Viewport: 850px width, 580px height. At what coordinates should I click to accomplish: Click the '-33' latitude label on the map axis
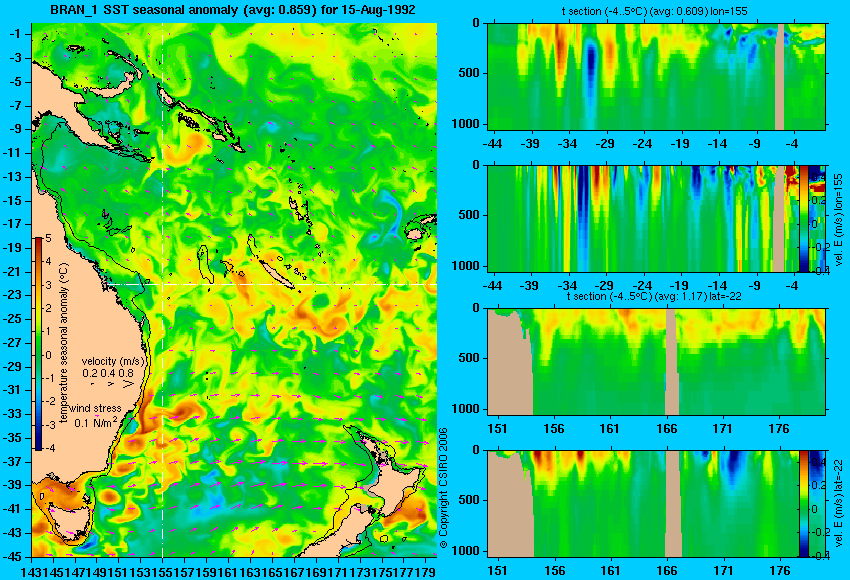(x=14, y=414)
